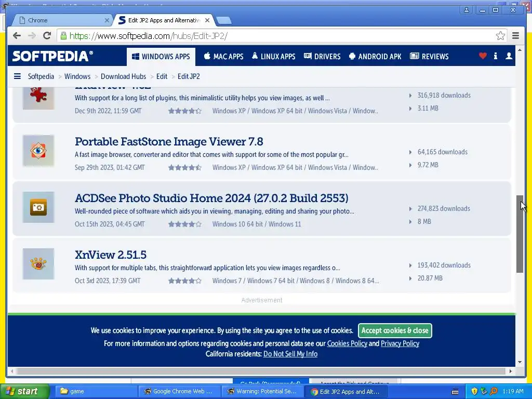Click the tray icon between shield and magnifier
The image size is (532, 399).
[x=484, y=391]
